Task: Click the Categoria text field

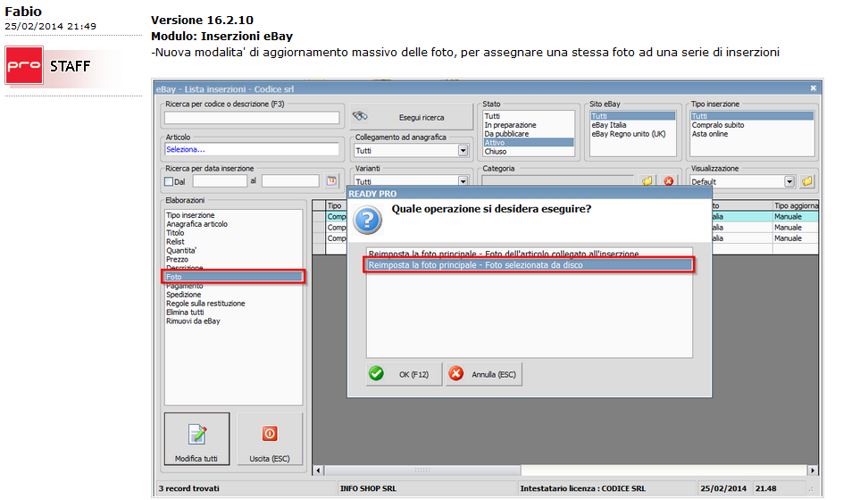Action: click(x=557, y=180)
